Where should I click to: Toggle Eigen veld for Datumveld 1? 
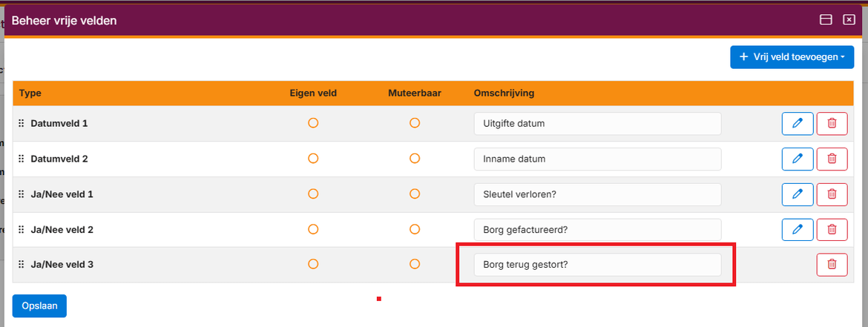pos(313,123)
